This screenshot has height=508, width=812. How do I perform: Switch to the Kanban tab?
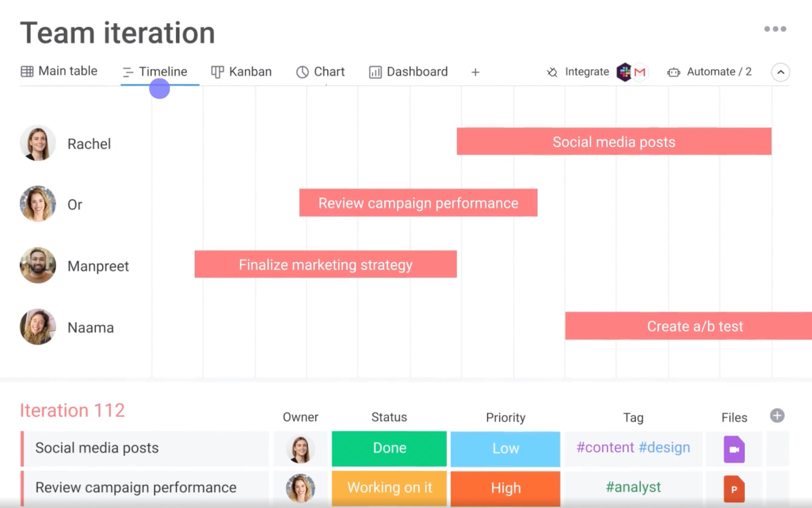250,72
